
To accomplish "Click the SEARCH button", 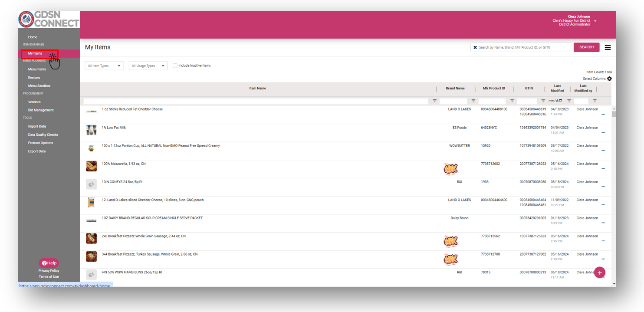I will (x=586, y=47).
